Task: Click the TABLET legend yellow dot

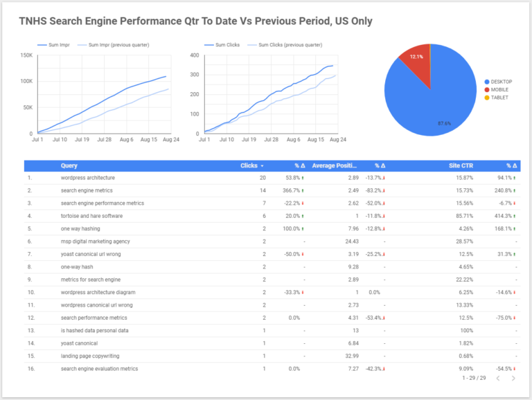Action: [487, 98]
